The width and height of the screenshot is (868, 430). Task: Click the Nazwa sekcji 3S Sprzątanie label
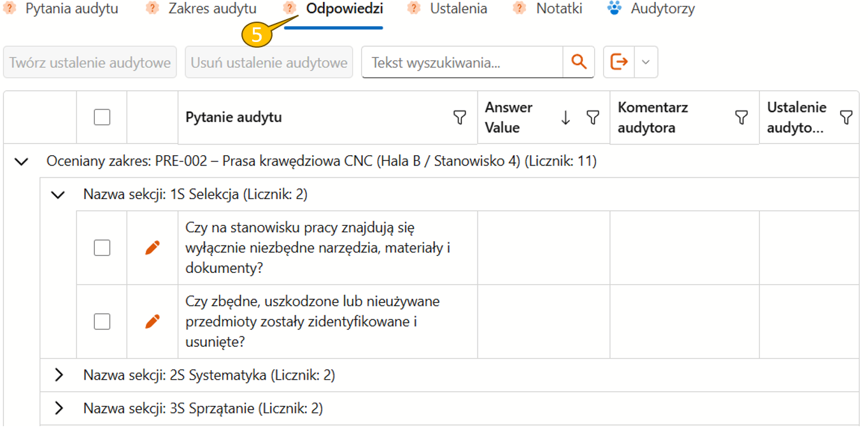pyautogui.click(x=203, y=408)
